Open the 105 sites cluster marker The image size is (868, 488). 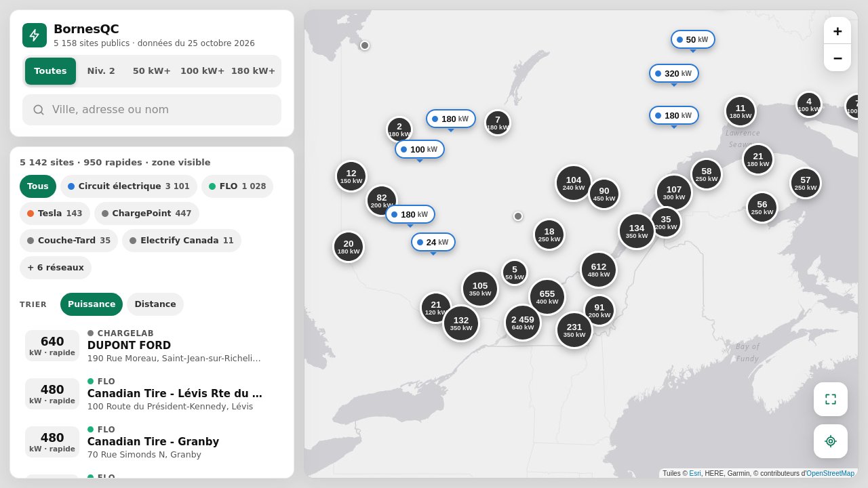(x=480, y=289)
